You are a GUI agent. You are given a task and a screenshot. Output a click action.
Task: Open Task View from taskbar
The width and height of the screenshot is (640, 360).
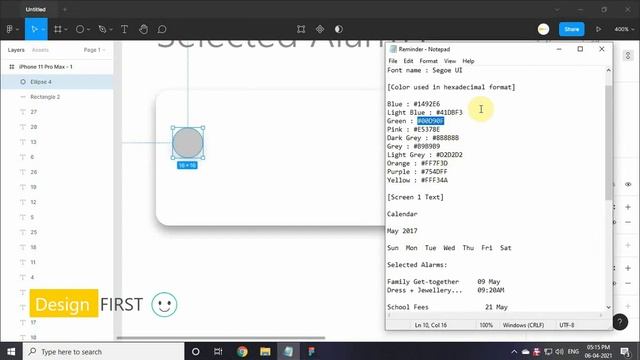(218, 351)
